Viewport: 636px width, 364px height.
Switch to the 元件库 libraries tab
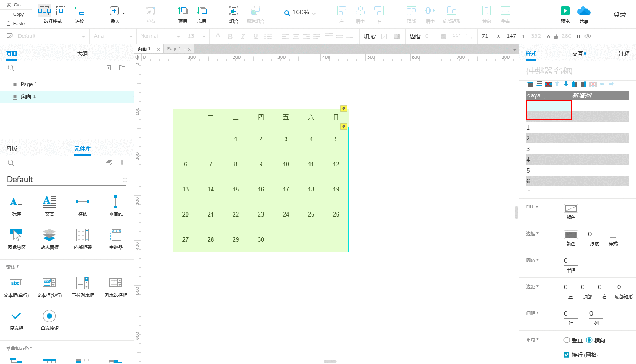click(82, 149)
